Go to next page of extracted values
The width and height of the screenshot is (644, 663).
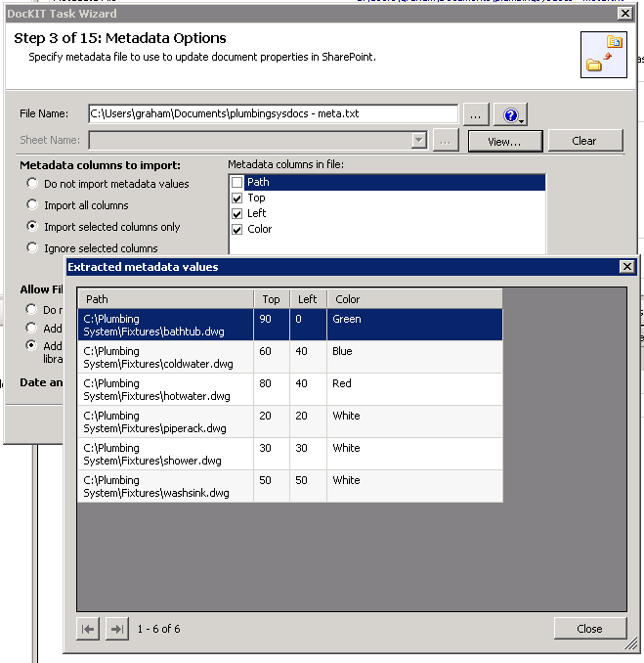tap(116, 629)
